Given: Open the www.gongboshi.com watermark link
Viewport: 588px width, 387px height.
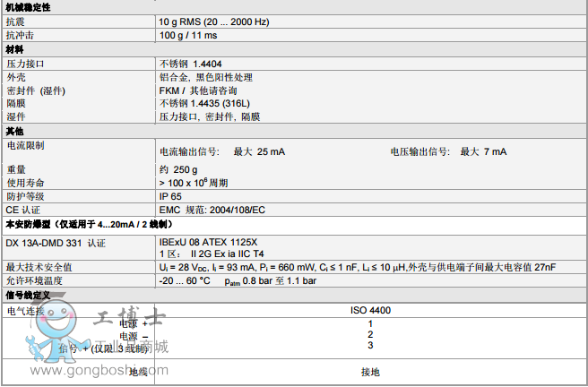Looking at the screenshot, I should 90,370.
